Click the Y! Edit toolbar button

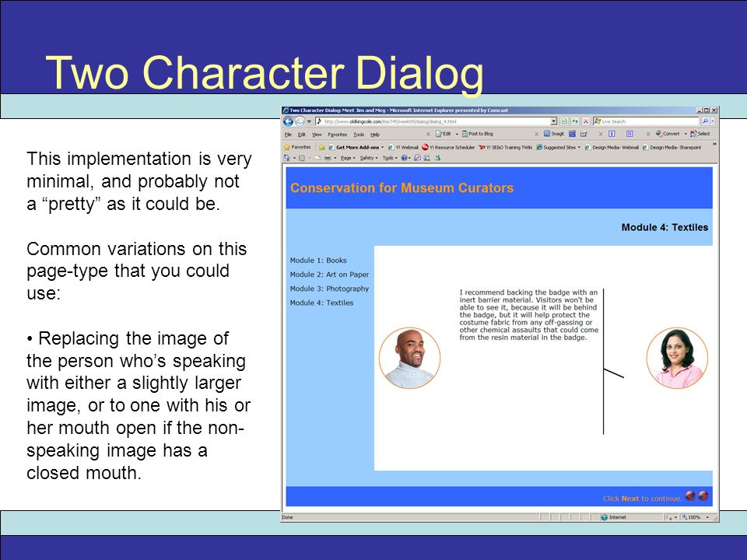(444, 134)
